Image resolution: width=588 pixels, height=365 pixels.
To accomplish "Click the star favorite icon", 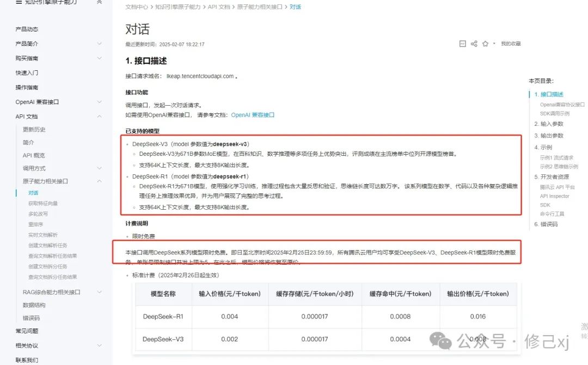I will click(485, 44).
